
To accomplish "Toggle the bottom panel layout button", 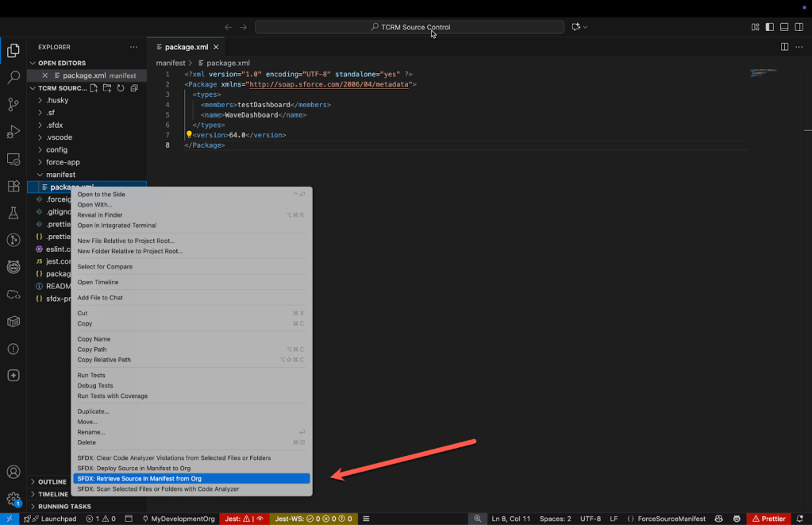I will (x=783, y=27).
